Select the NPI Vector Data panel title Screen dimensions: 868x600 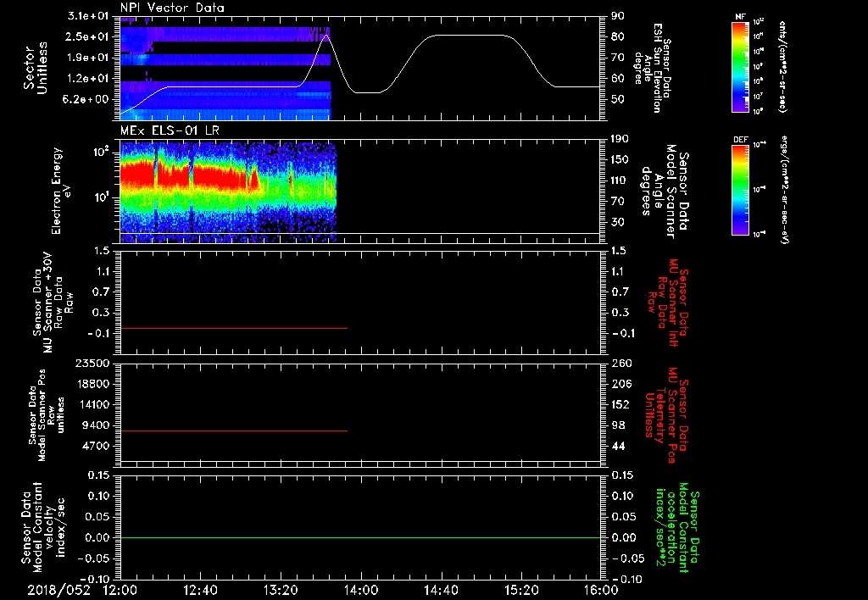[x=172, y=8]
